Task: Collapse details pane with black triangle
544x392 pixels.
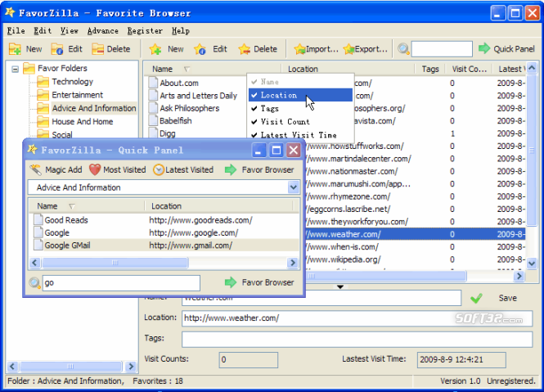Action: (340, 286)
